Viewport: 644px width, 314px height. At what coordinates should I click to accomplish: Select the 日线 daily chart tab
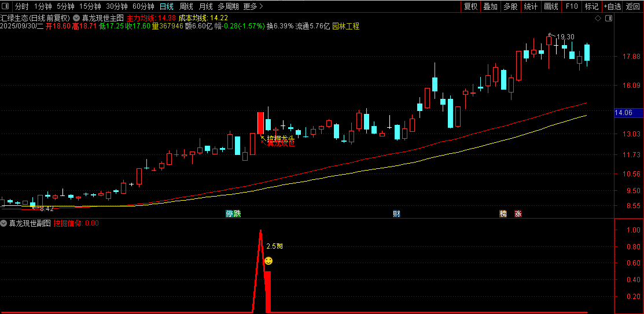166,6
